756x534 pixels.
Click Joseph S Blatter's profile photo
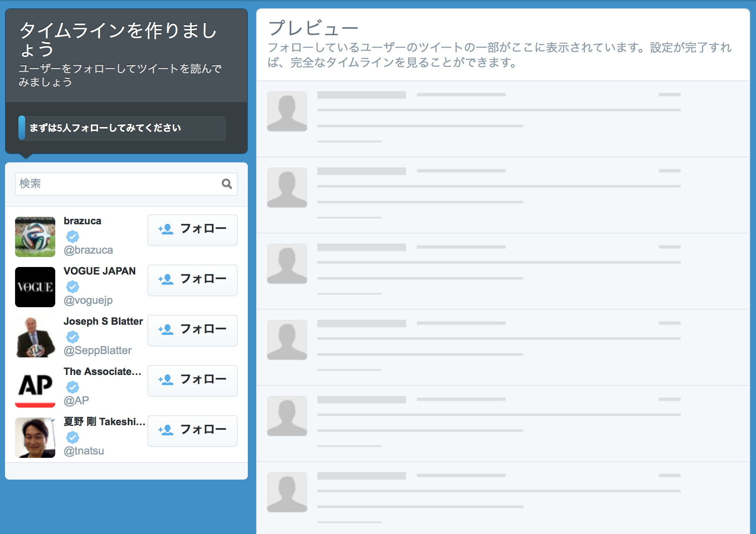(x=35, y=337)
